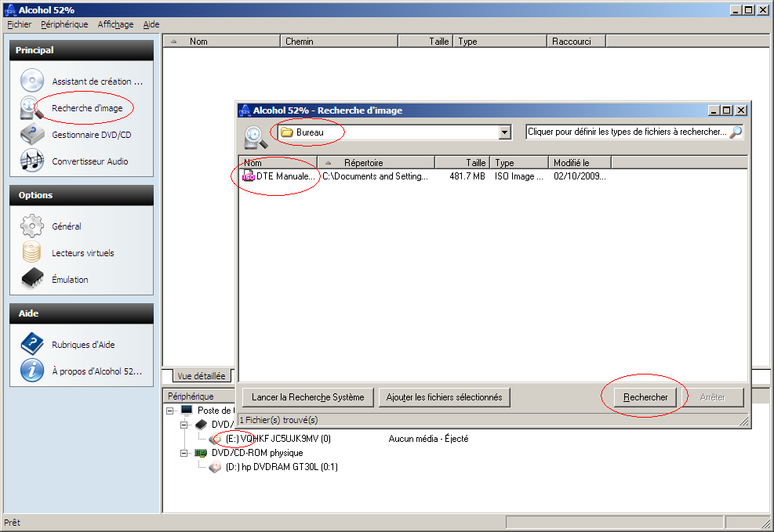Open Lecteurs virtuels settings

[x=83, y=253]
